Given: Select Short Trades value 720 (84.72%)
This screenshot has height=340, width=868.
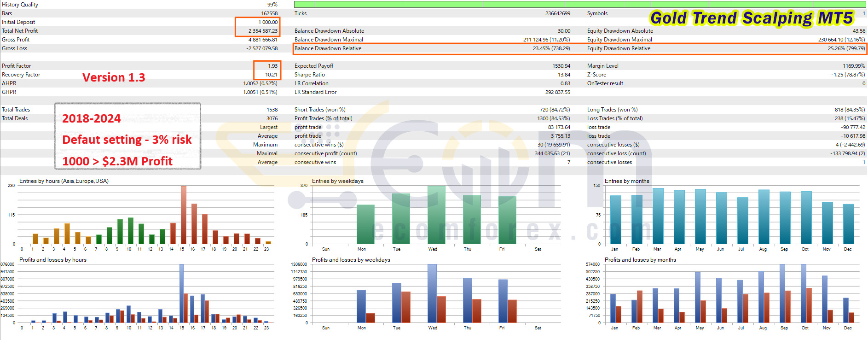Looking at the screenshot, I should [555, 110].
